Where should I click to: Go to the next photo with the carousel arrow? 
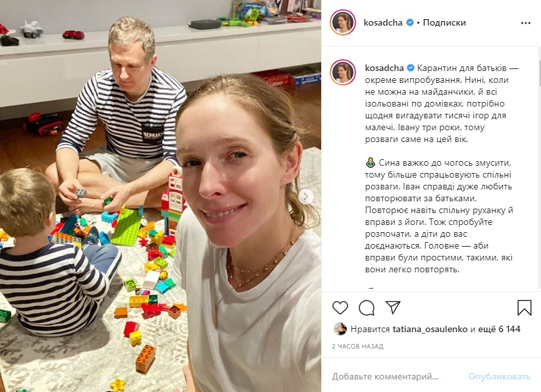(x=305, y=197)
